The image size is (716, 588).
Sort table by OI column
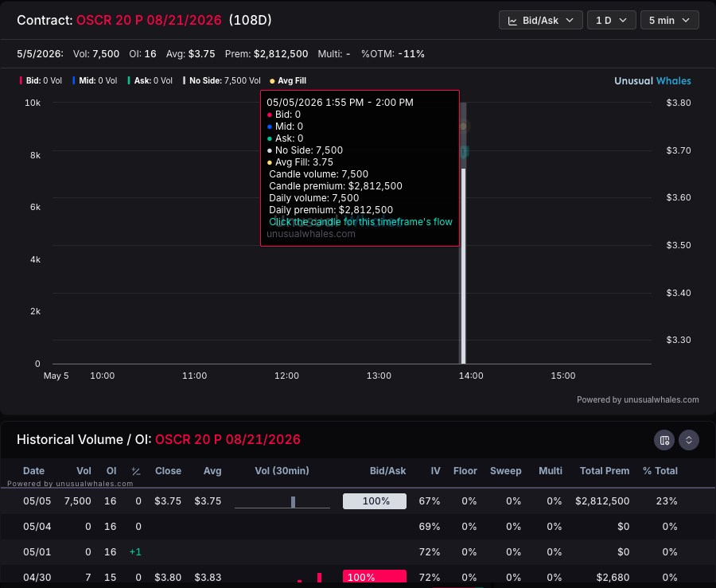(x=111, y=471)
